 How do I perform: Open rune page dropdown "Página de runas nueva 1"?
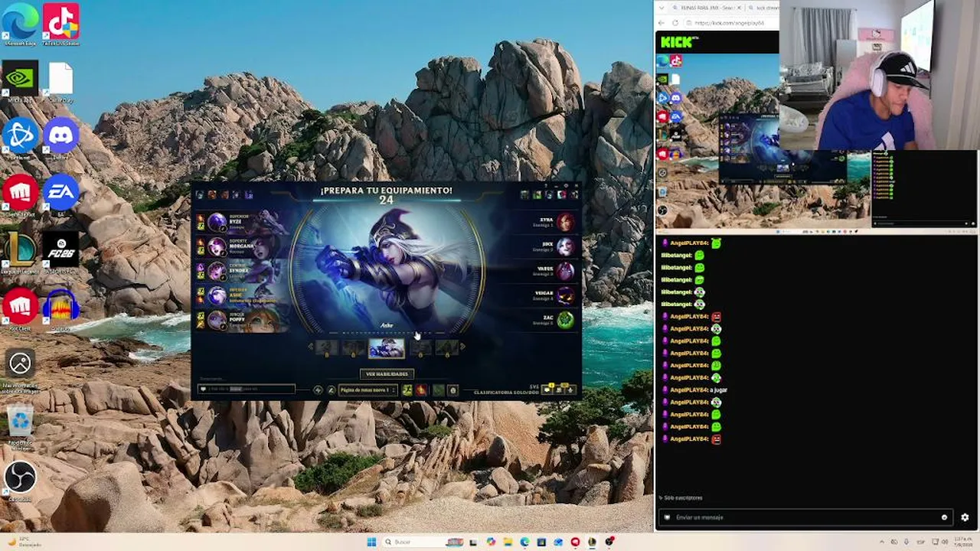[x=368, y=390]
